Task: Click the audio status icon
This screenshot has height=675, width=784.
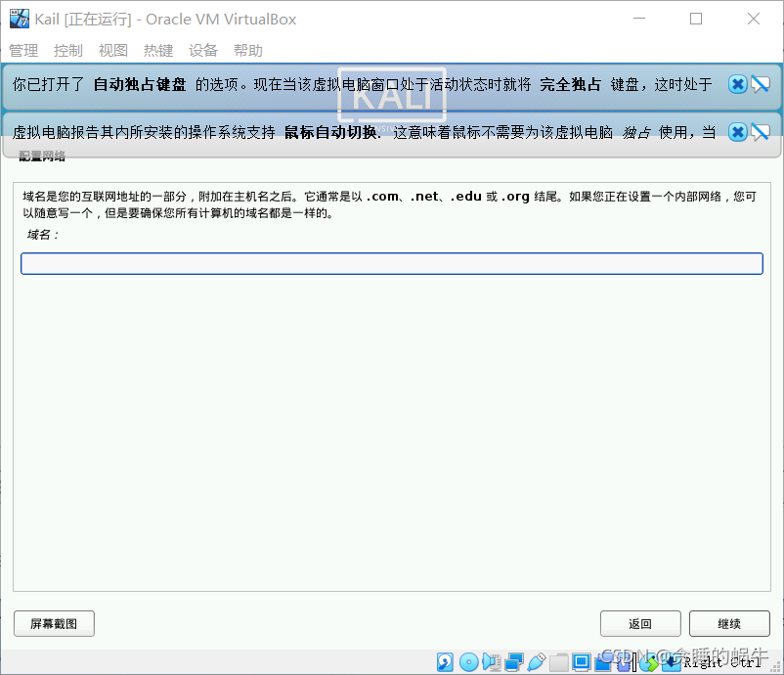Action: (x=492, y=662)
